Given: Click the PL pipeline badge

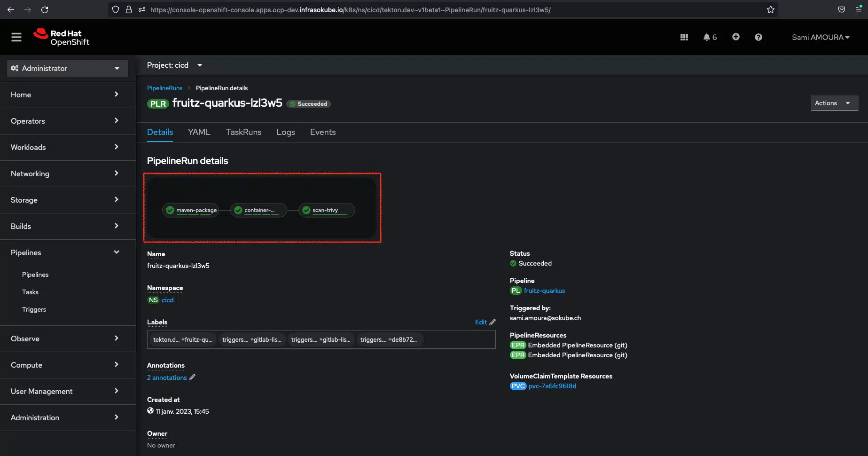Looking at the screenshot, I should (516, 291).
